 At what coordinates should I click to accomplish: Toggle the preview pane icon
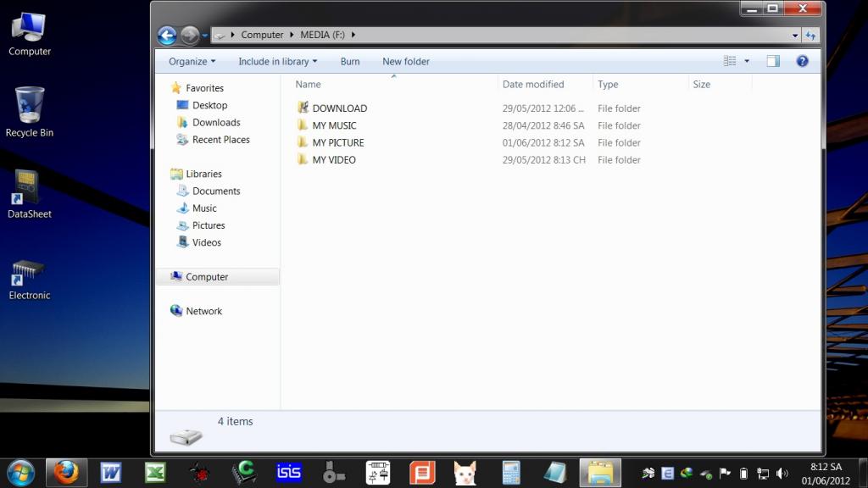coord(773,61)
